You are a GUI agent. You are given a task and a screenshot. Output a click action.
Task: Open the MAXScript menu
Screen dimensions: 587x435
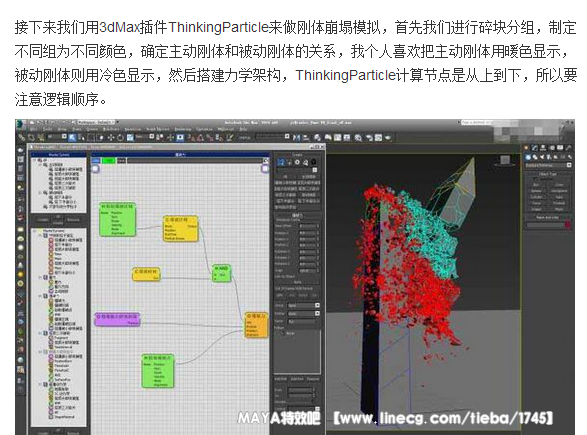click(x=226, y=129)
